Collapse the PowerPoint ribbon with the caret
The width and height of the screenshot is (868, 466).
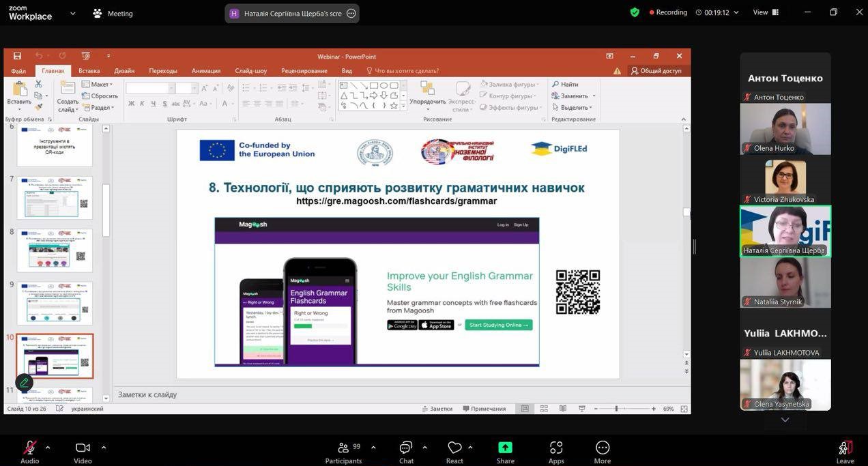pyautogui.click(x=684, y=119)
